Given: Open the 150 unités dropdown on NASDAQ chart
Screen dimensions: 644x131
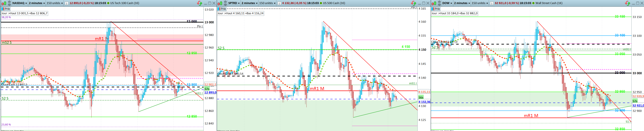Looking at the screenshot, I should 55,3.
